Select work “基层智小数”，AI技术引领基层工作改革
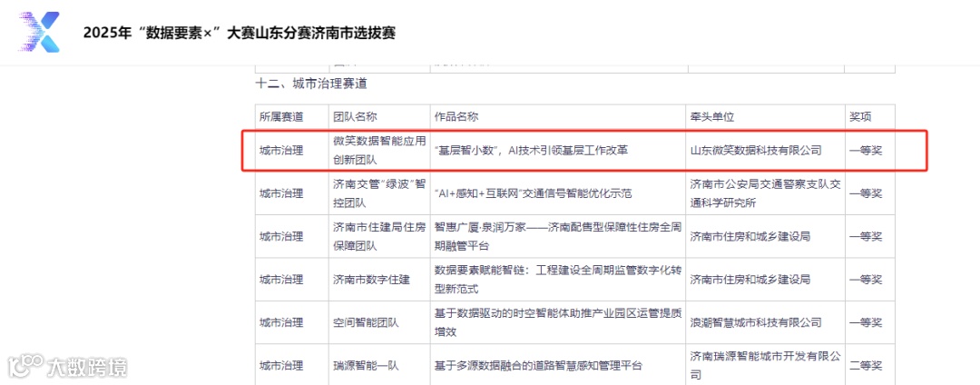The width and height of the screenshot is (980, 385). (531, 151)
